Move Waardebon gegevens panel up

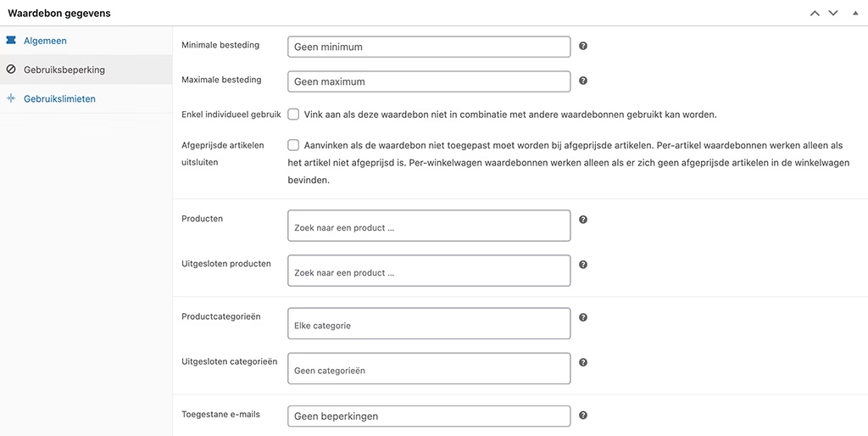click(x=815, y=14)
